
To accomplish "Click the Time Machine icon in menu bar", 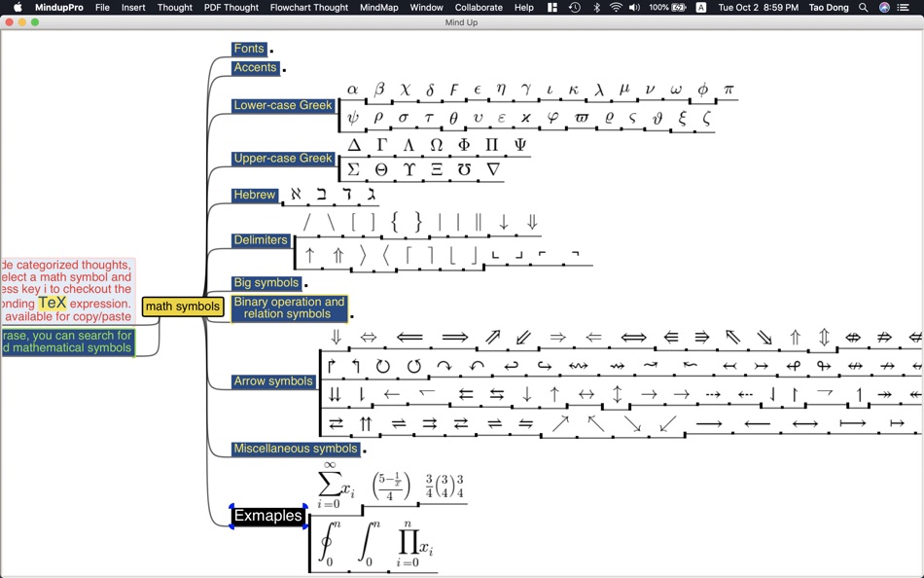I will pyautogui.click(x=575, y=8).
